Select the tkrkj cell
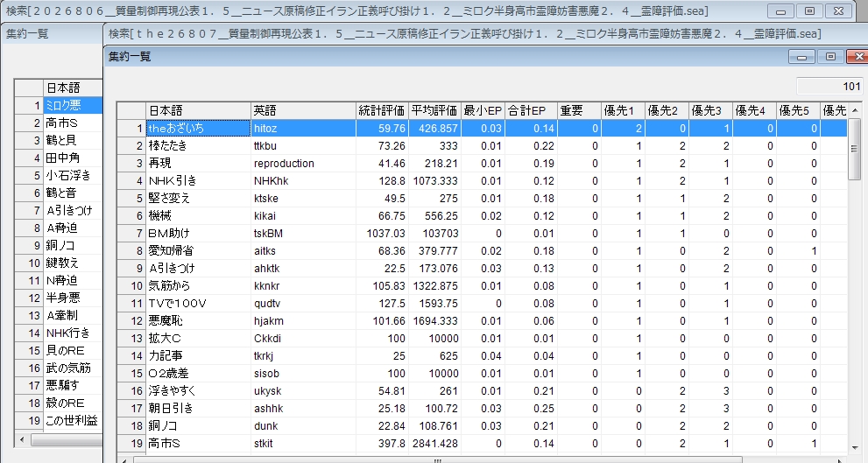The width and height of the screenshot is (868, 463). pos(303,356)
